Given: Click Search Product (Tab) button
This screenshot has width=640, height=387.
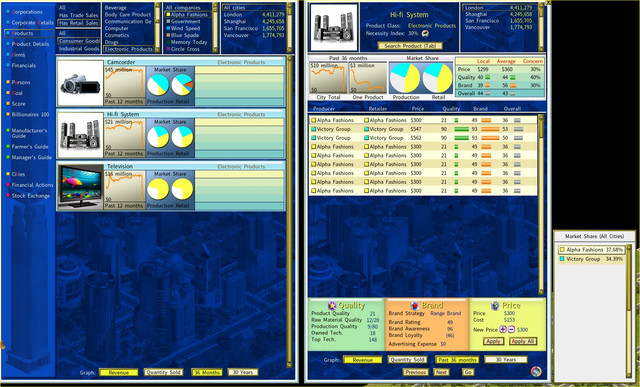Looking at the screenshot, I should (409, 46).
